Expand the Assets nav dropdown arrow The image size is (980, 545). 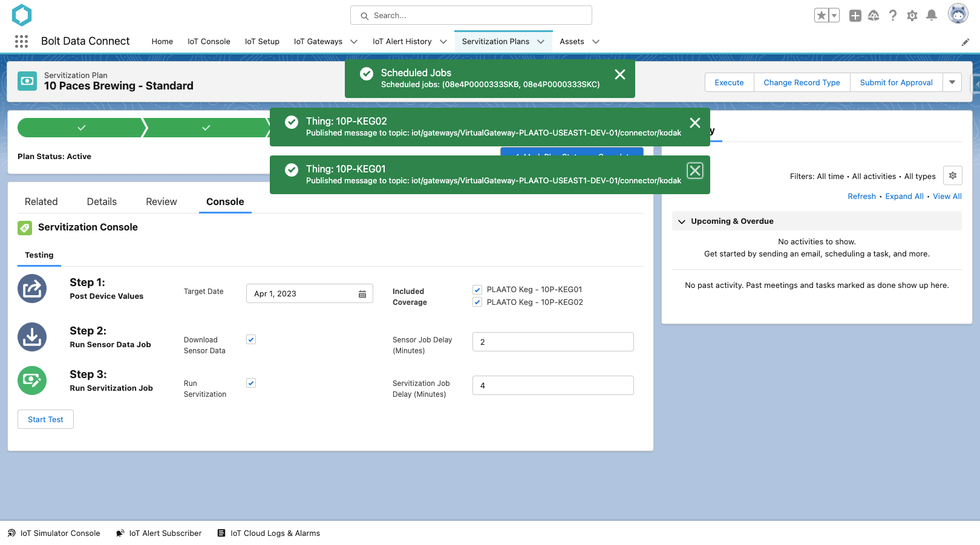point(596,42)
